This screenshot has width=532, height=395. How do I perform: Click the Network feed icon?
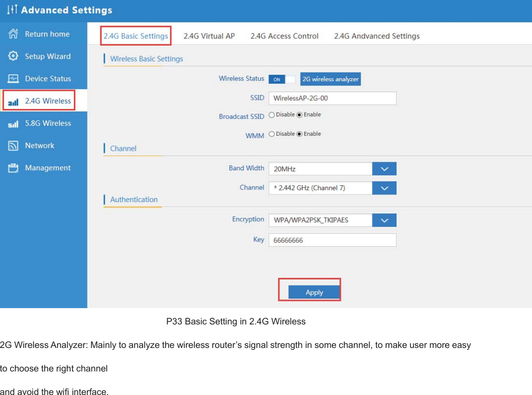(13, 146)
